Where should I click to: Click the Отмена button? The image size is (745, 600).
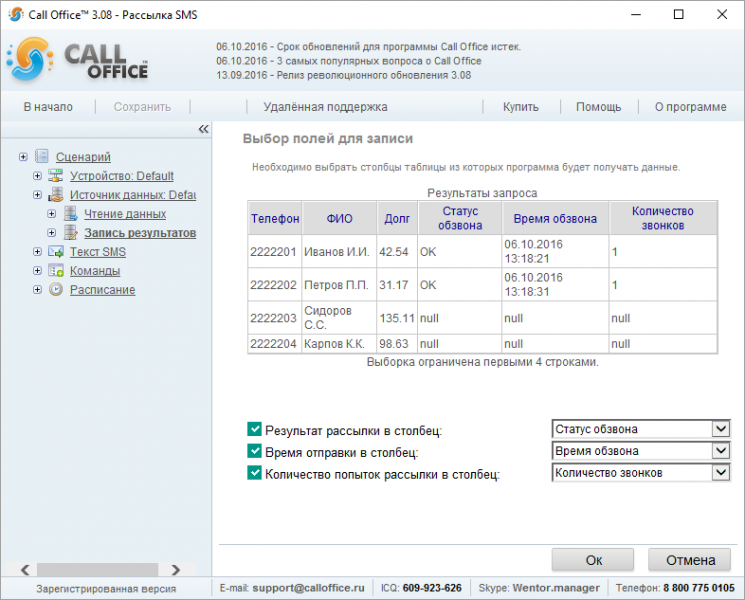(x=690, y=560)
